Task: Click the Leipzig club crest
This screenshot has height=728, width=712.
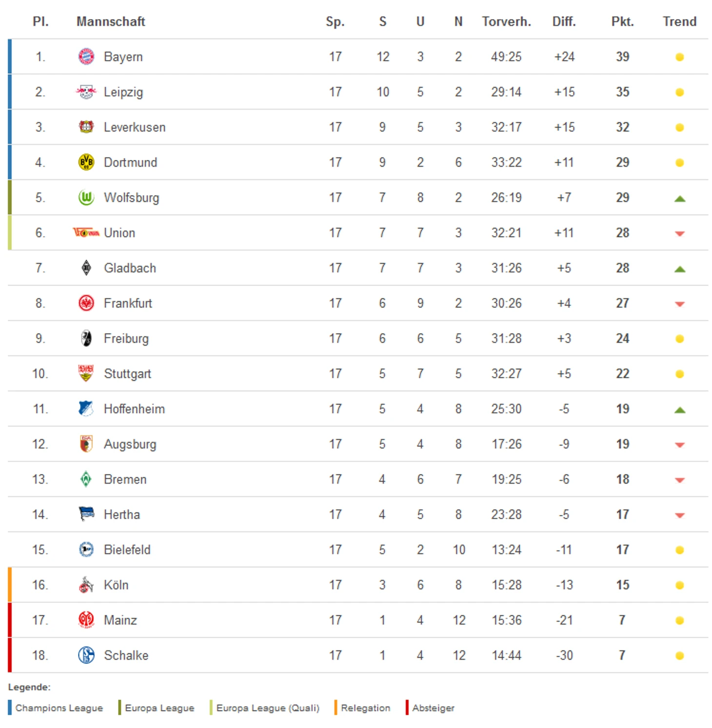Action: click(86, 92)
